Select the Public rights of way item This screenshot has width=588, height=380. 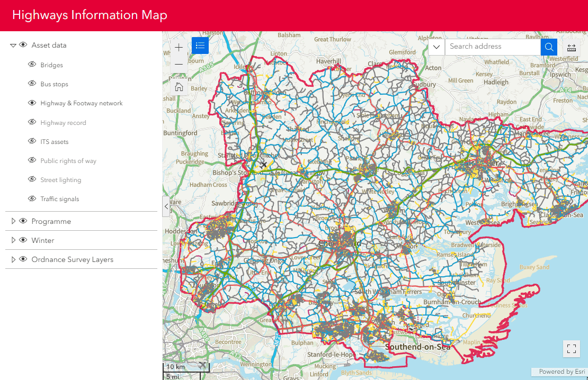tap(68, 161)
